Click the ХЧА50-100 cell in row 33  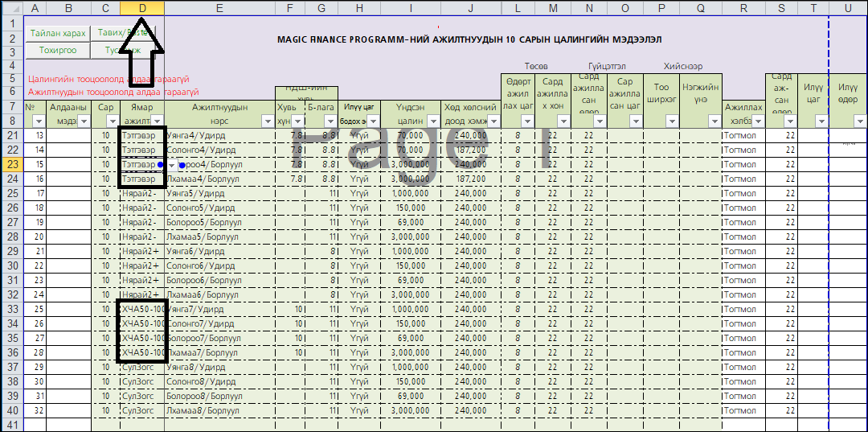142,309
